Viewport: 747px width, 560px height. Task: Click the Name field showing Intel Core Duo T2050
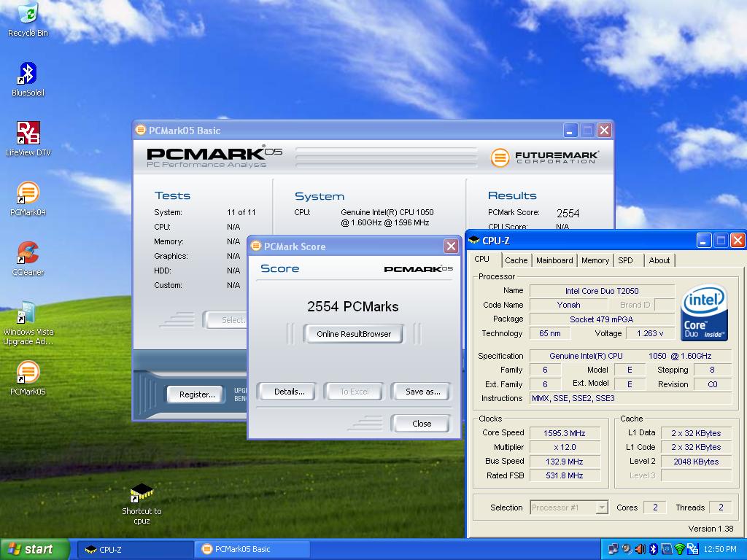pos(602,290)
